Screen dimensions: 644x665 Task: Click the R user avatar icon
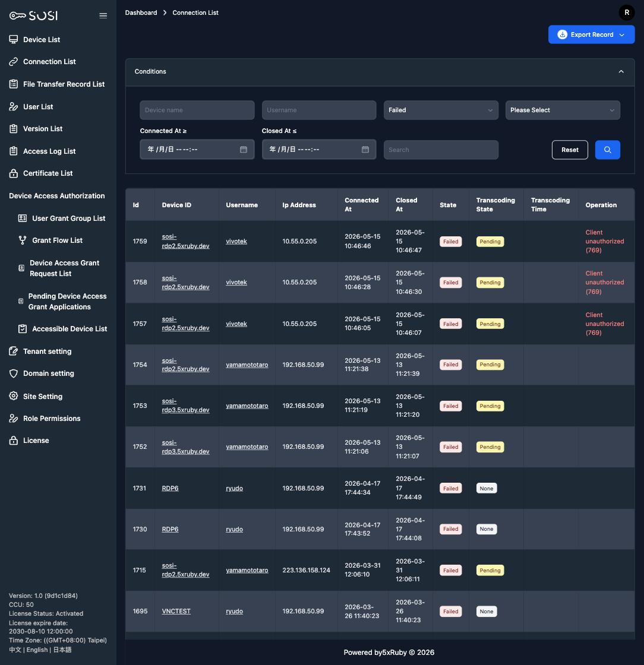[626, 12]
